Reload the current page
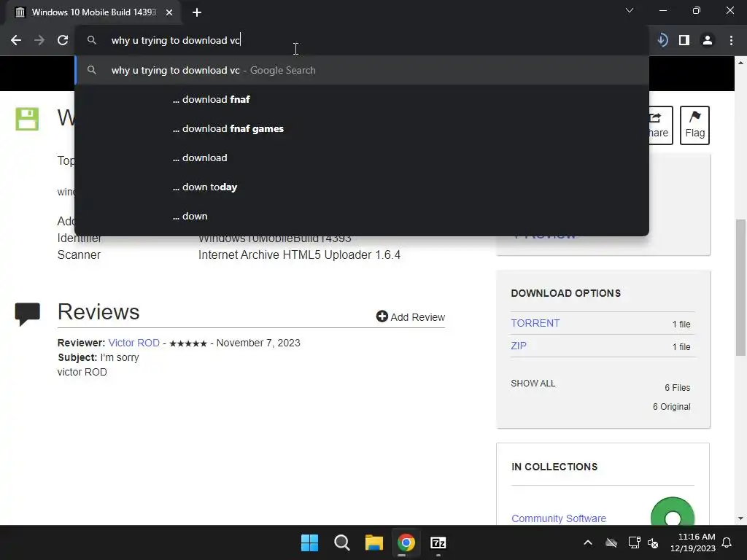The height and width of the screenshot is (560, 747). coord(63,41)
